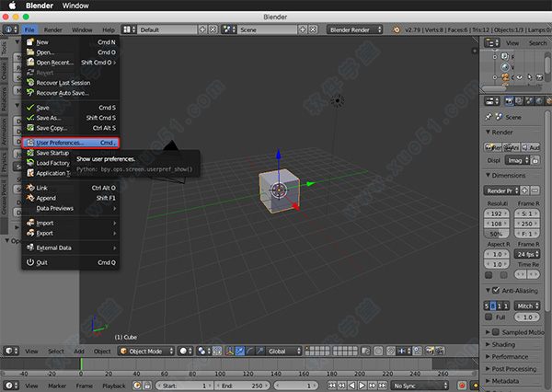
Task: Collapse the Dimensions panel
Action: click(488, 175)
